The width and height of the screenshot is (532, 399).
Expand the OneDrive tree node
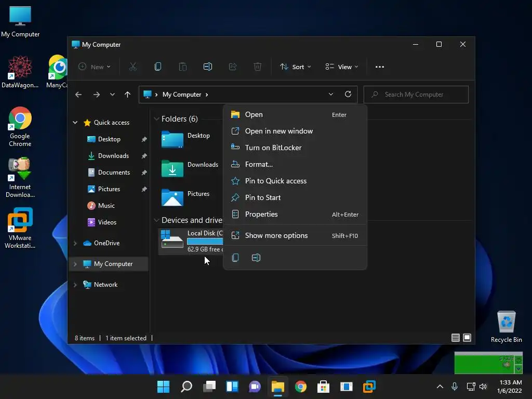pyautogui.click(x=75, y=243)
